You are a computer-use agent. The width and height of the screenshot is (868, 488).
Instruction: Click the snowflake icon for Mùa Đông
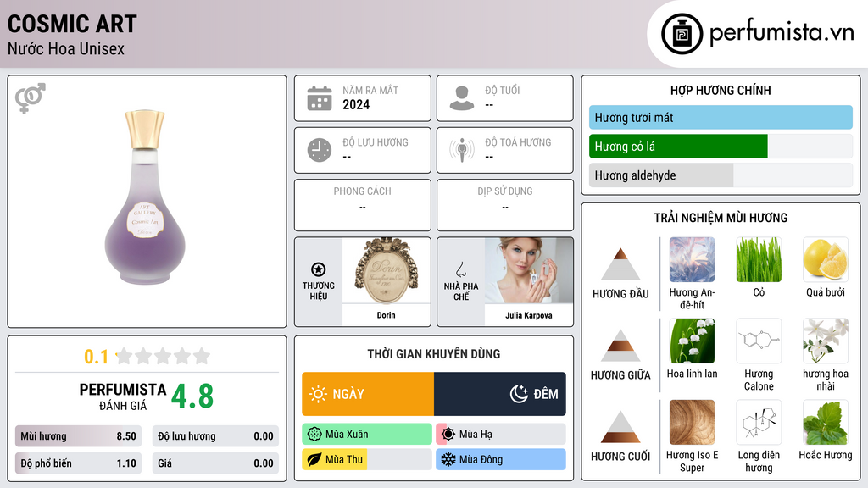point(448,459)
